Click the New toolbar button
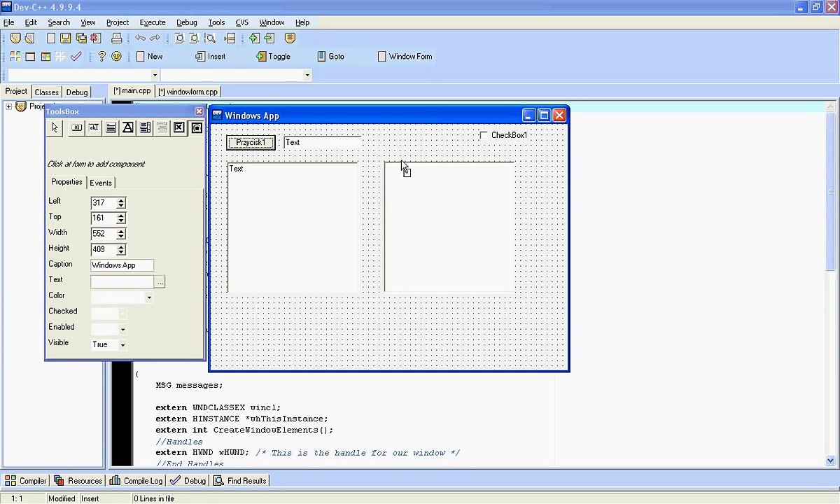Image resolution: width=840 pixels, height=504 pixels. (x=149, y=57)
